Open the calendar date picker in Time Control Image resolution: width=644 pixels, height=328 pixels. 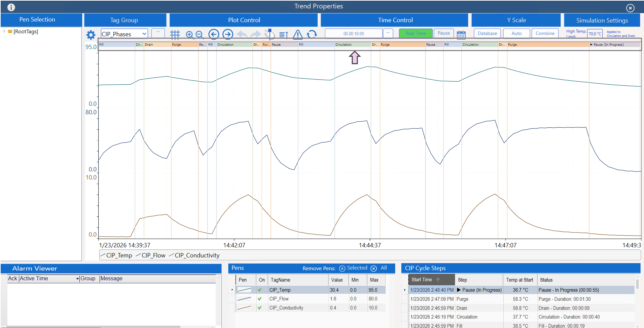click(461, 34)
